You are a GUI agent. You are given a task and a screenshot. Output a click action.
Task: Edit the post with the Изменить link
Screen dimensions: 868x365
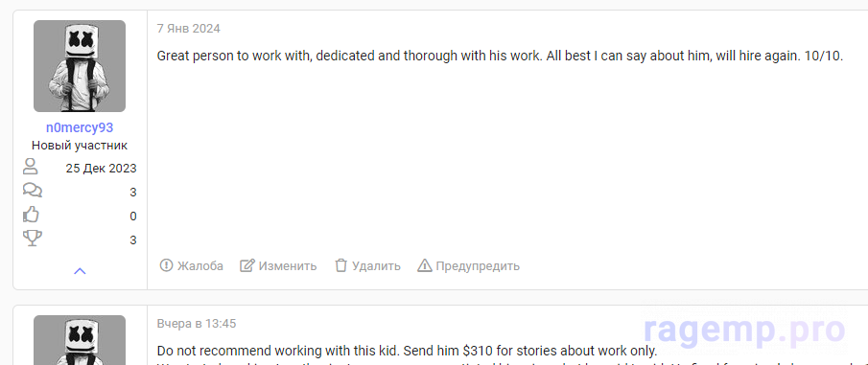coord(278,266)
